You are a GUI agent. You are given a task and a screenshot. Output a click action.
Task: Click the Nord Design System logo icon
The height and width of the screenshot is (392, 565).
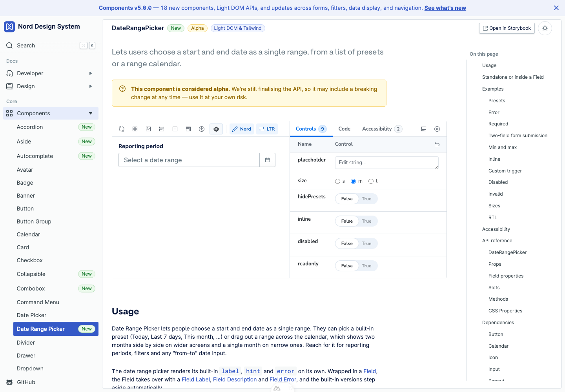click(9, 27)
